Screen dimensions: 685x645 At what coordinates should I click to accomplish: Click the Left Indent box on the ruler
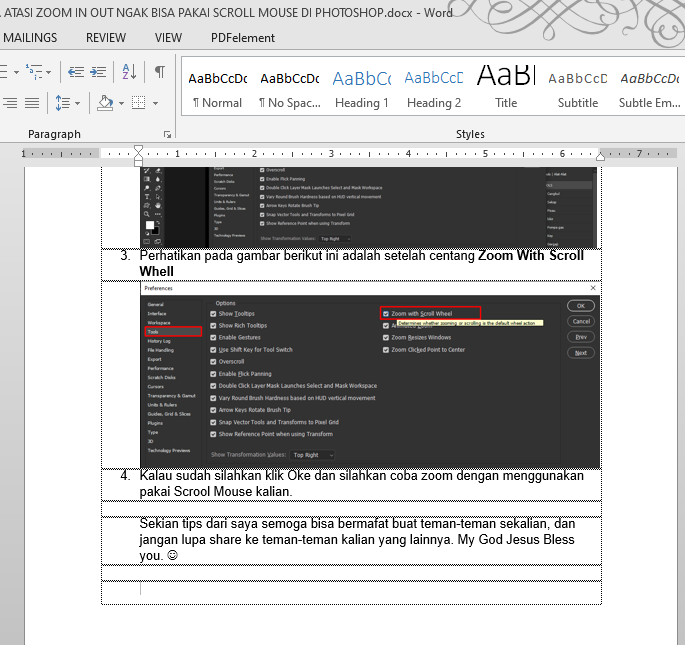138,163
